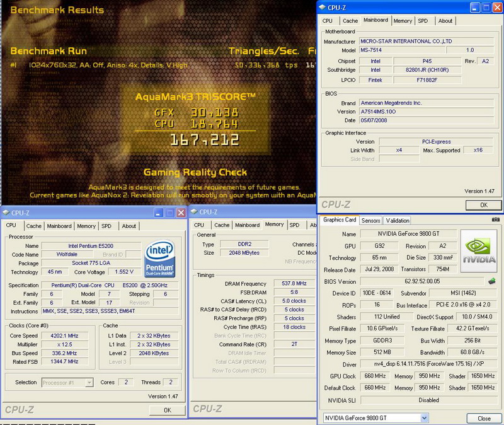Click the NVIDIA GeForce 9800 GT name field
The height and width of the screenshot is (425, 504).
(x=408, y=234)
